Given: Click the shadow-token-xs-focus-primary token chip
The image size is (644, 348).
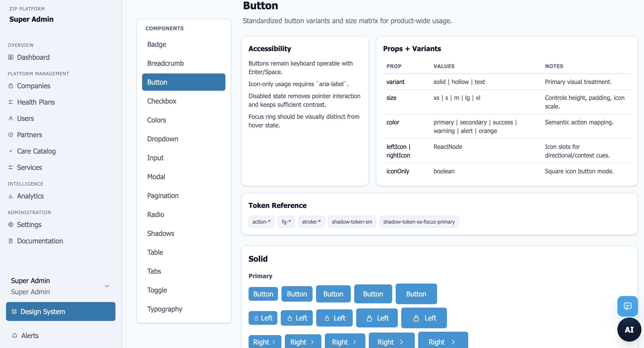Looking at the screenshot, I should 419,222.
